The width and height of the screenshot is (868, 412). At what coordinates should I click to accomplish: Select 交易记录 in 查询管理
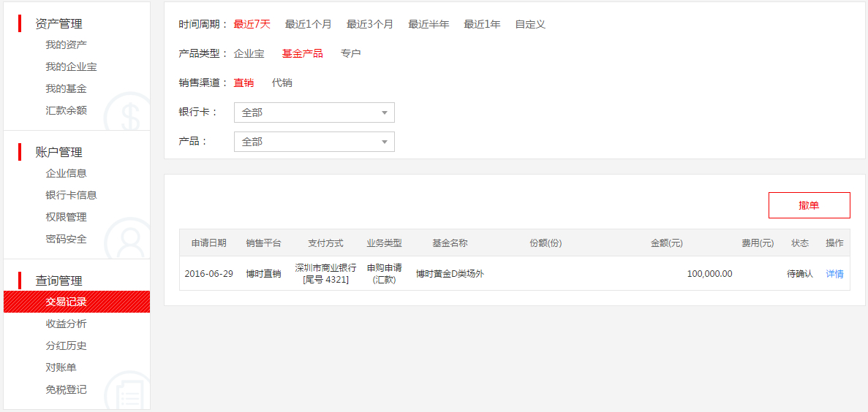coord(76,302)
